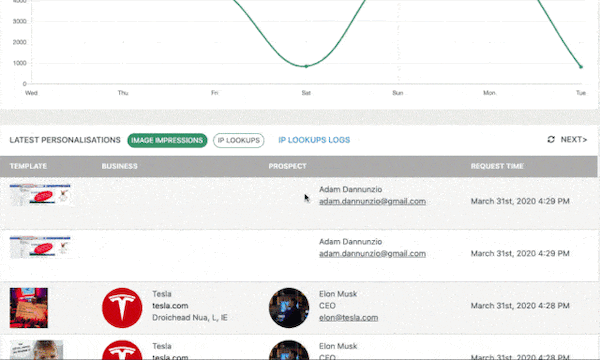Go to NEXT page of personalisations
This screenshot has width=600, height=360.
(574, 140)
